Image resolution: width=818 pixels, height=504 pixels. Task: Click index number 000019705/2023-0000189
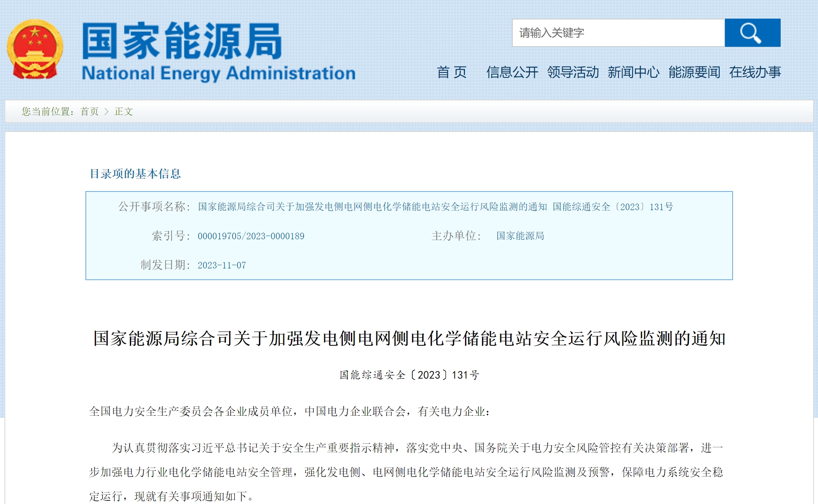251,236
